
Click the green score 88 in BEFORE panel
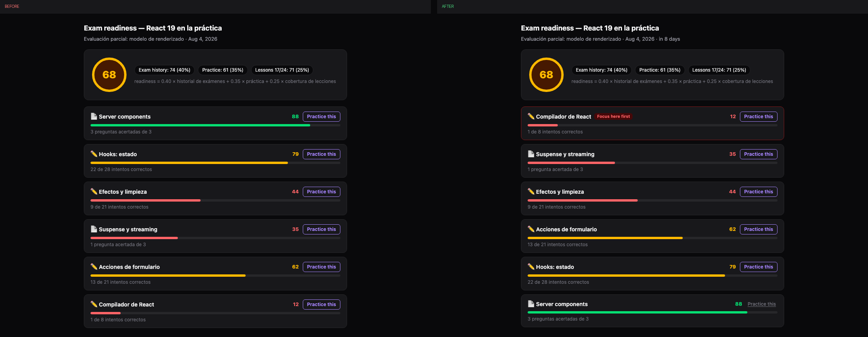[x=295, y=117]
